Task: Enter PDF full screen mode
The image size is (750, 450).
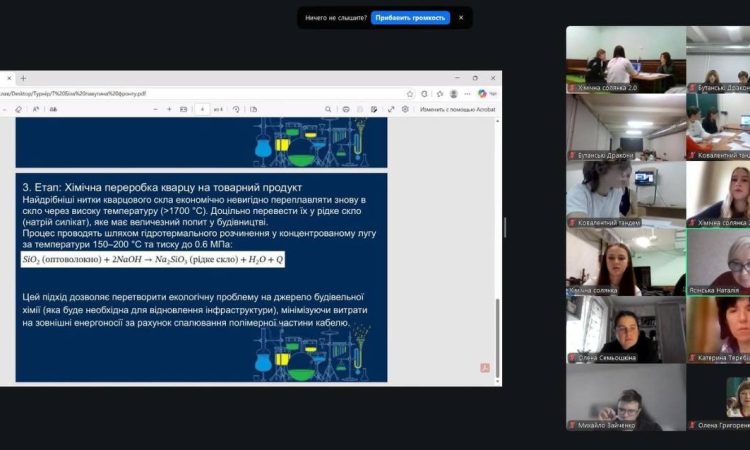Action: (391, 110)
